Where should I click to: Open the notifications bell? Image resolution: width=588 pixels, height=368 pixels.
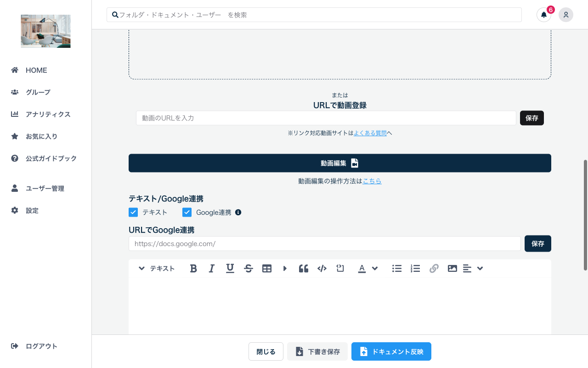[544, 15]
